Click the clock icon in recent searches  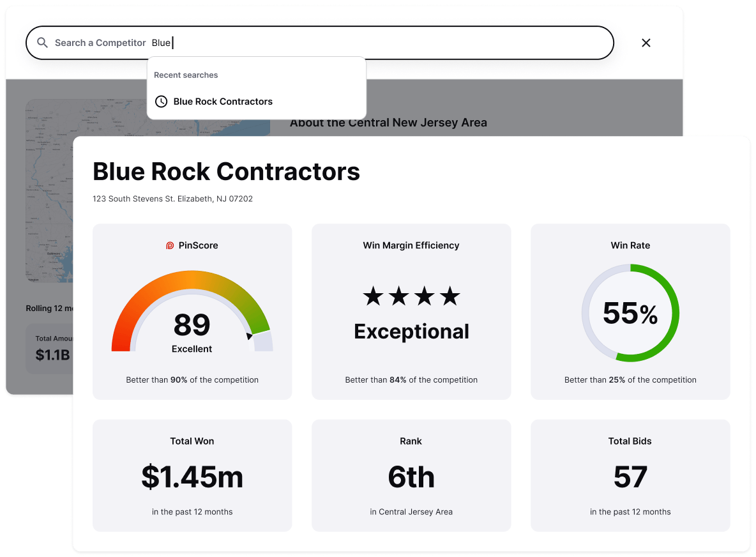[x=162, y=102]
